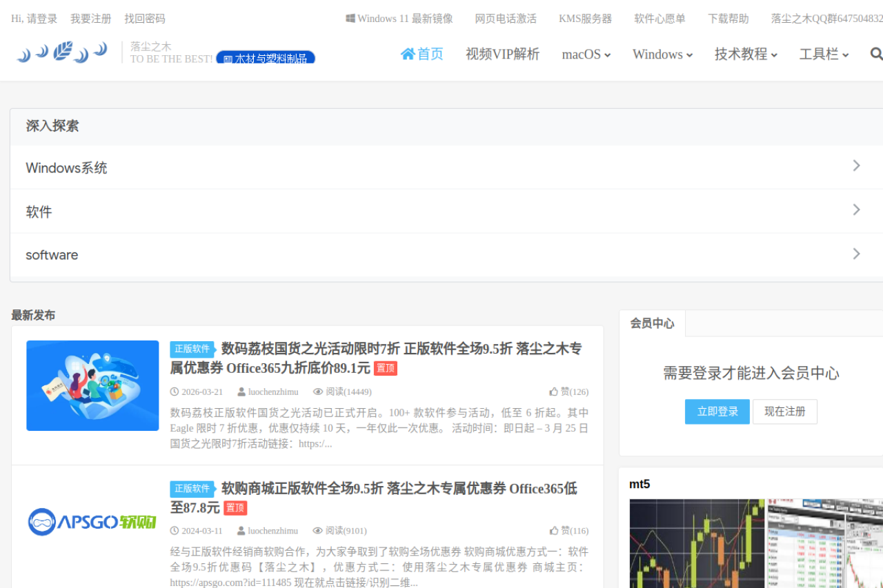Open the 我要注册 link
The width and height of the screenshot is (883, 588).
[91, 19]
